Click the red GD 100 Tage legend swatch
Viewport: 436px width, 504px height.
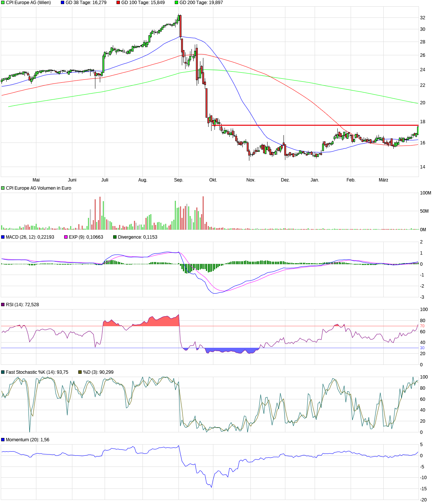[x=118, y=3]
